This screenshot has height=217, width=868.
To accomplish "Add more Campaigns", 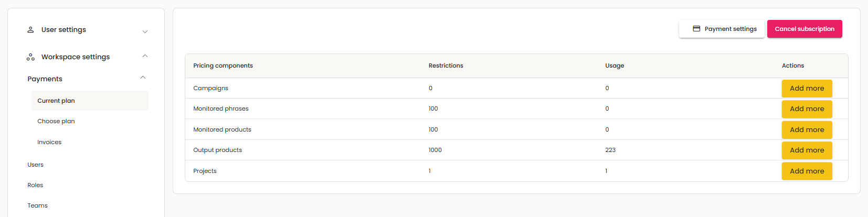I will (x=807, y=89).
